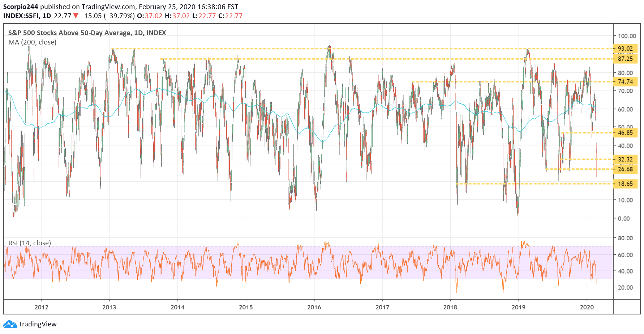Image resolution: width=644 pixels, height=334 pixels.
Task: Select the MA (200, close) indicator label
Action: pyautogui.click(x=33, y=42)
